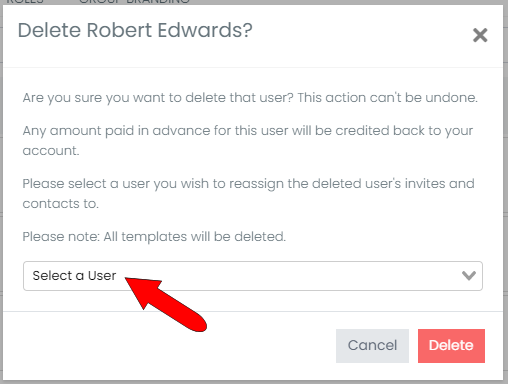Click the 'Select a User' placeholder text
This screenshot has height=384, width=508.
[74, 276]
